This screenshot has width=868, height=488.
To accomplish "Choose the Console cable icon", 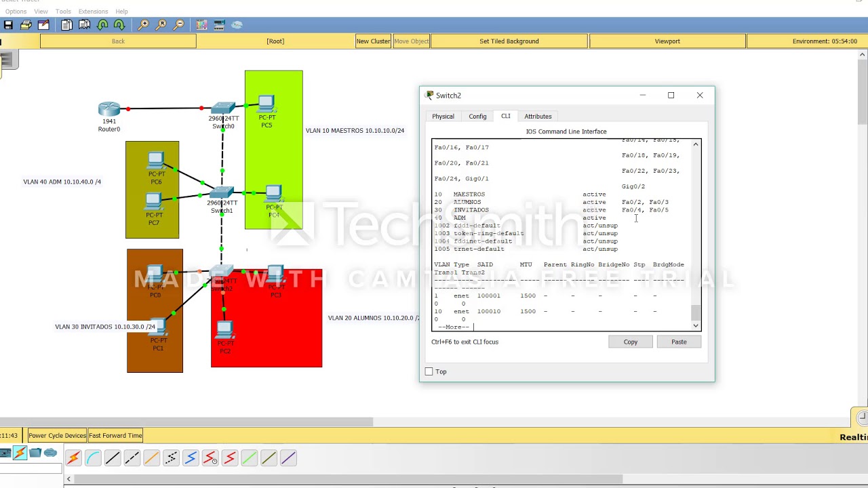I will tap(93, 458).
